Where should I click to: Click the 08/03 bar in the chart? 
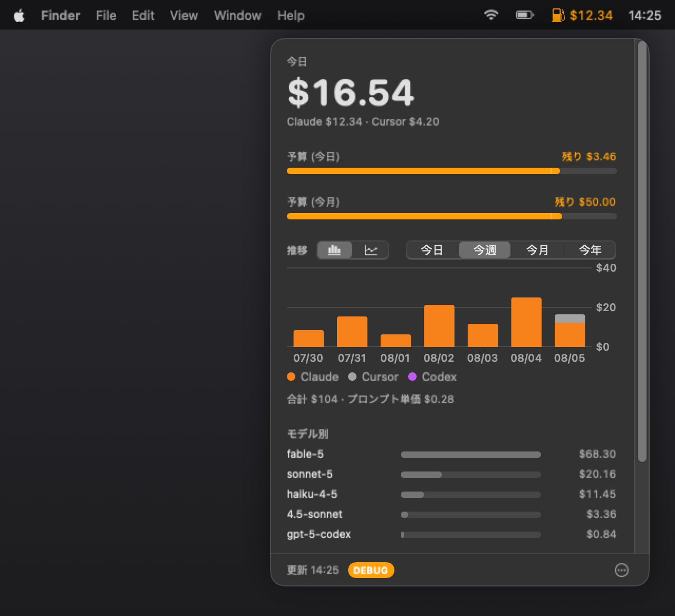(483, 335)
